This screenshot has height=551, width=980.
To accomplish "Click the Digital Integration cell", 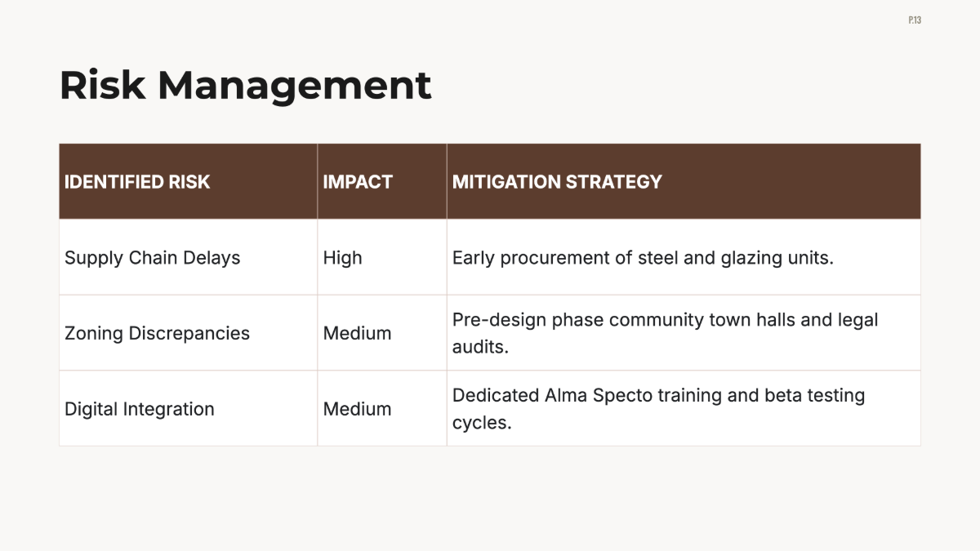I will (188, 408).
